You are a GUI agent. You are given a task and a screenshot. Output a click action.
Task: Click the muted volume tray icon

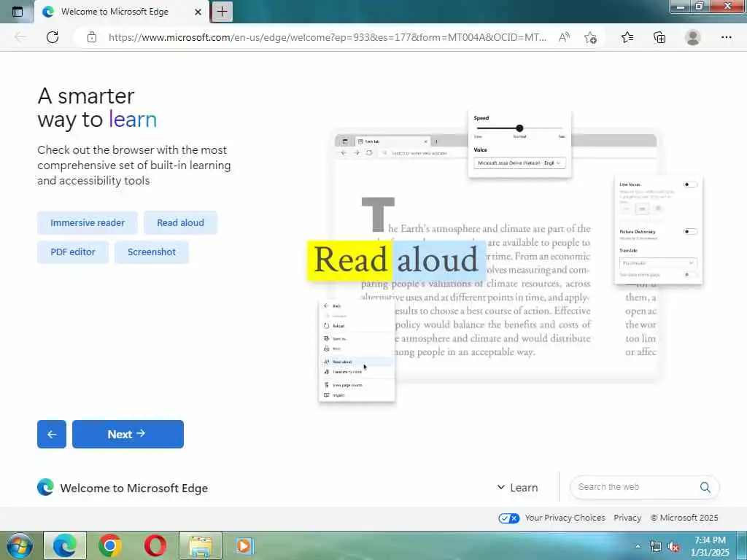673,546
